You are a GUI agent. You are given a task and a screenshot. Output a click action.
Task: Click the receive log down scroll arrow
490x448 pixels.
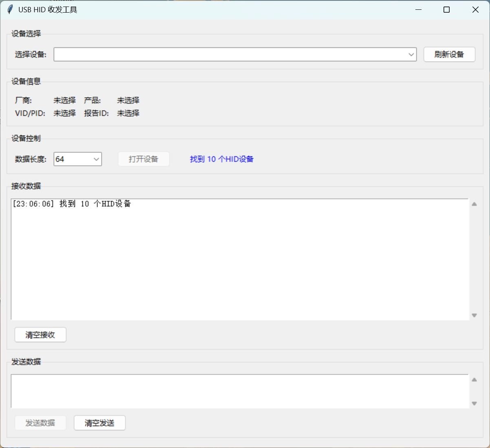click(x=474, y=315)
